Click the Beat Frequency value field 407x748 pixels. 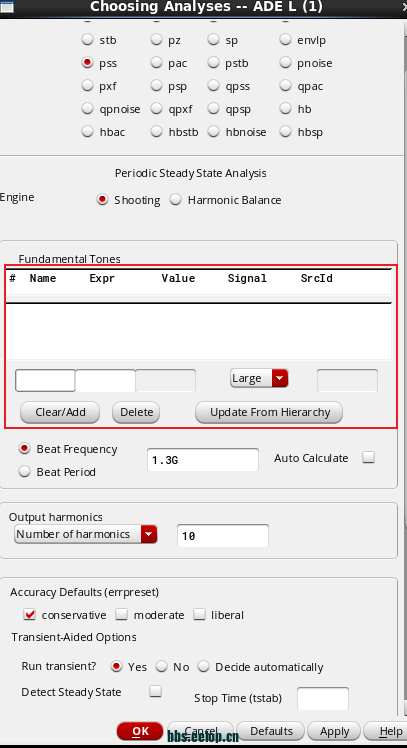203,460
